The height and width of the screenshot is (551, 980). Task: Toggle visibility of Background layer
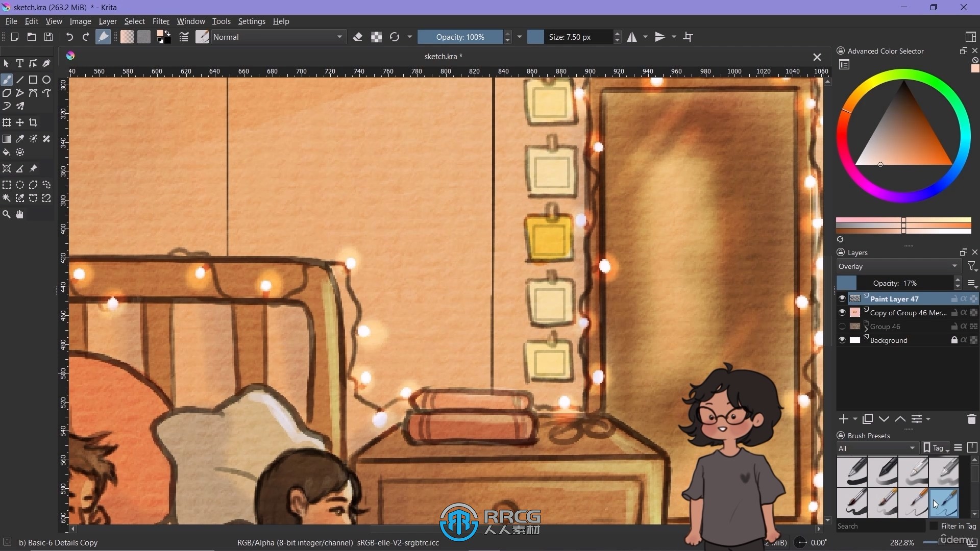(841, 340)
